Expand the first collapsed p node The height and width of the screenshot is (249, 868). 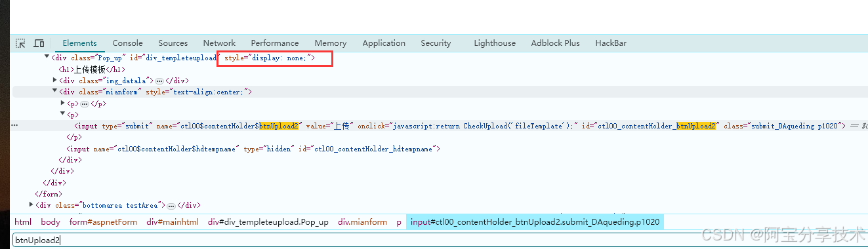coord(63,103)
